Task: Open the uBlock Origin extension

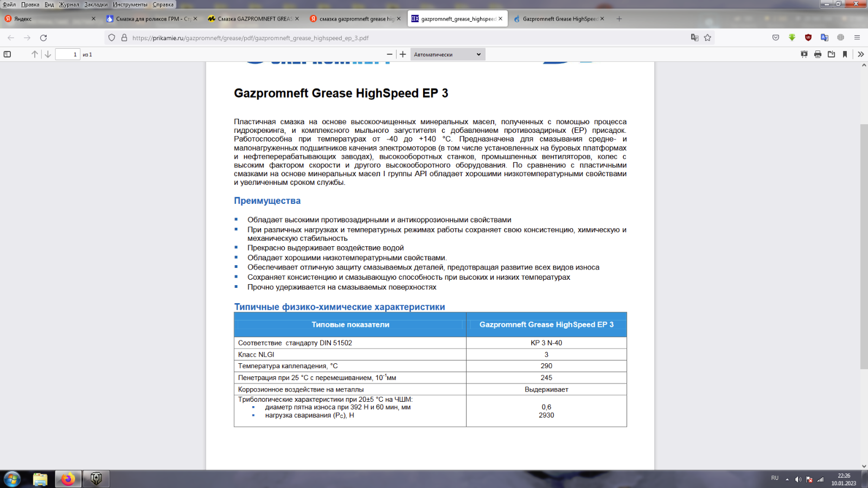Action: tap(808, 38)
